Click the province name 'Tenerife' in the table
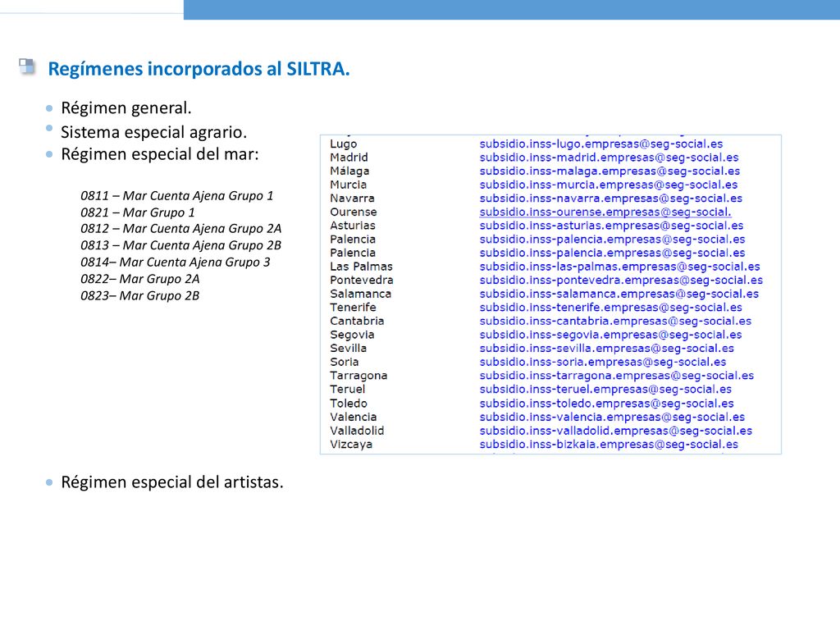Image resolution: width=840 pixels, height=630 pixels. [353, 308]
